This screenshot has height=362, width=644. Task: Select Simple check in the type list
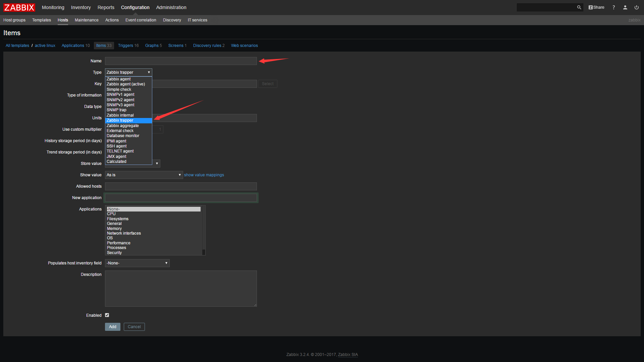(128, 89)
